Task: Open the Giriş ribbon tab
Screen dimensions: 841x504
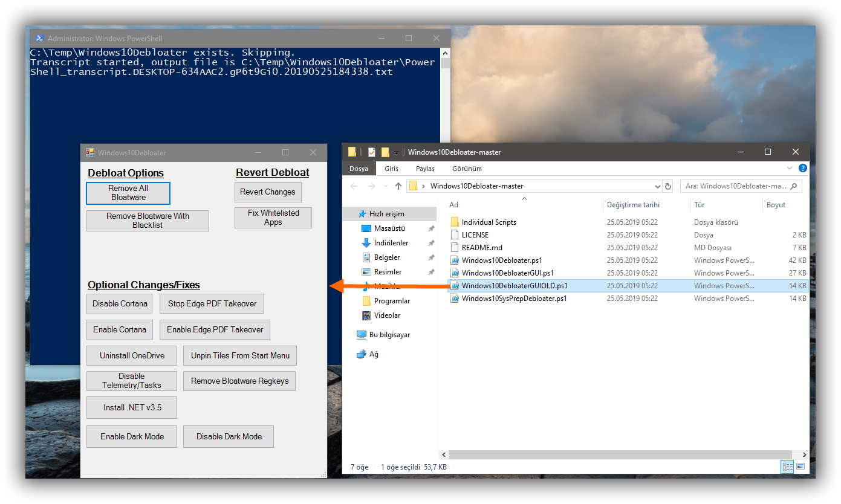Action: coord(392,169)
